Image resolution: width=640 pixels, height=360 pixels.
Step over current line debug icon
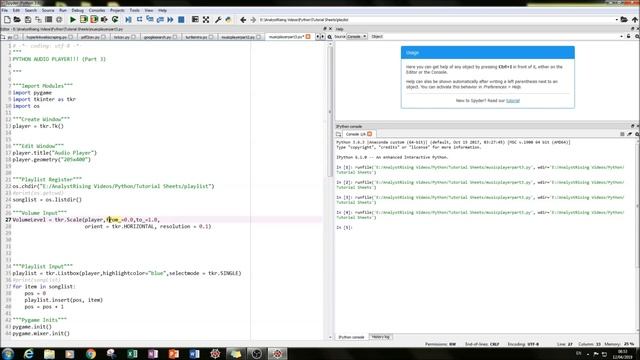click(x=139, y=20)
